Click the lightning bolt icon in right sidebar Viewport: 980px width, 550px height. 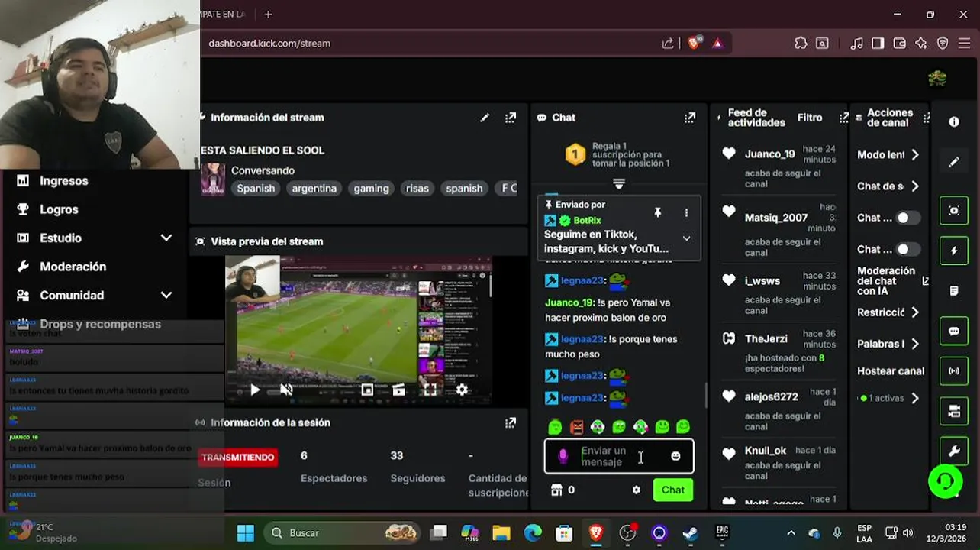coord(954,251)
